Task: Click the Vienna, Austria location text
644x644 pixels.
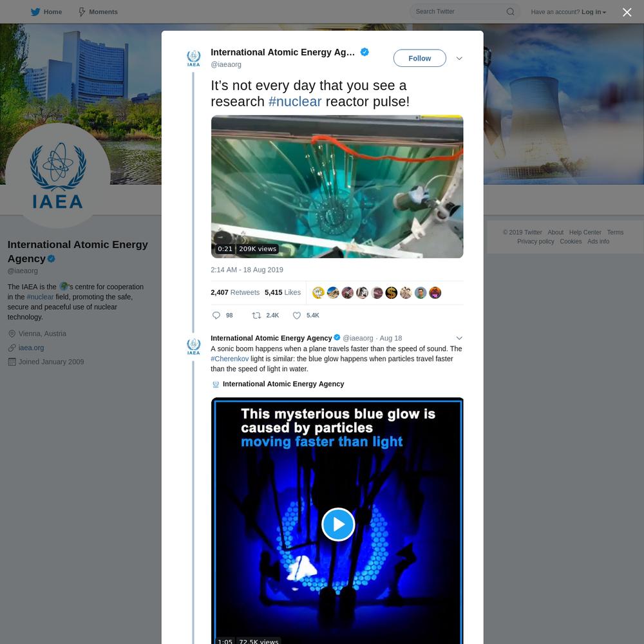Action: pos(43,334)
